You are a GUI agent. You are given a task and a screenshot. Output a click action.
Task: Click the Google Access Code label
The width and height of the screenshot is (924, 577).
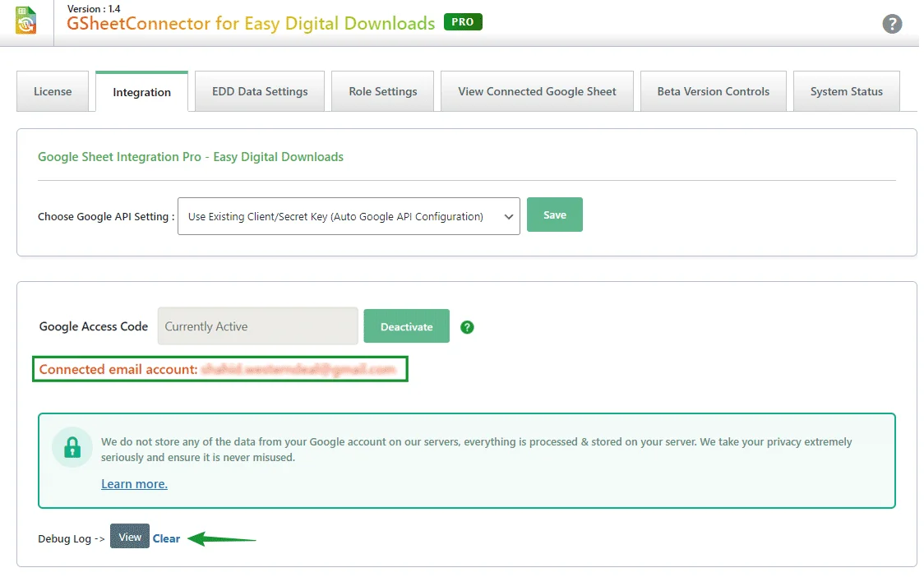pyautogui.click(x=93, y=326)
